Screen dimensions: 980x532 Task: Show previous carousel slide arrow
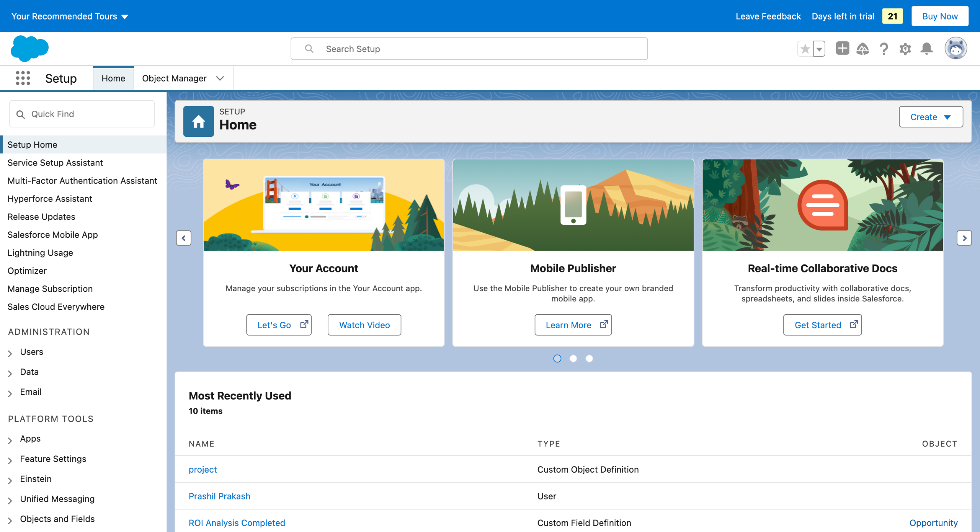click(x=184, y=238)
